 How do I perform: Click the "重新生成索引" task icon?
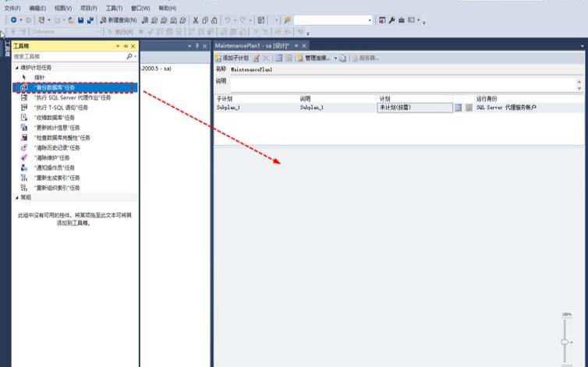(x=24, y=177)
